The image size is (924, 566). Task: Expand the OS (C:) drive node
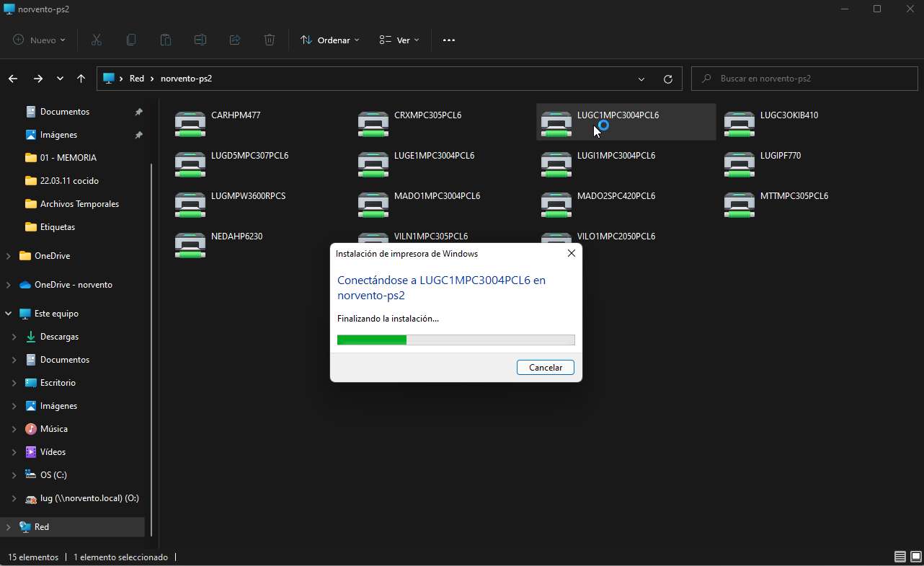(14, 475)
